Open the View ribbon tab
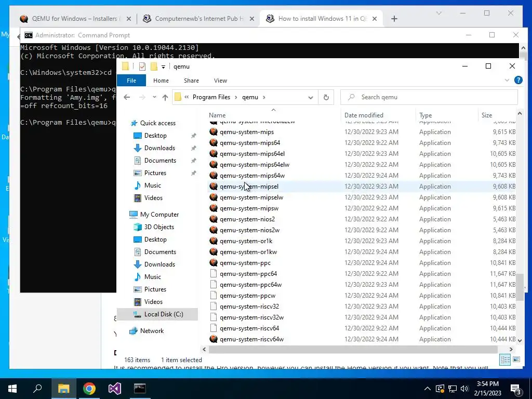 coord(220,81)
